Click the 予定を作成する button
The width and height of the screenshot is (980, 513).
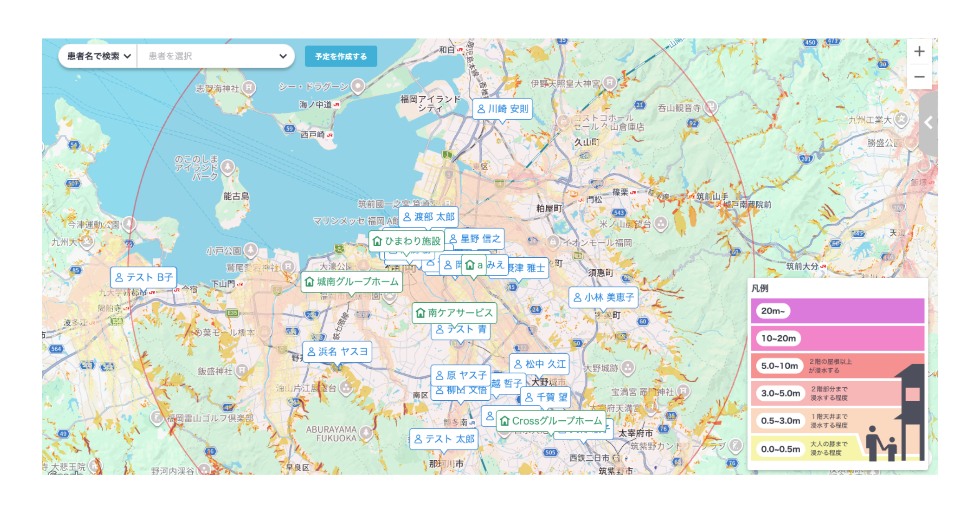click(341, 56)
